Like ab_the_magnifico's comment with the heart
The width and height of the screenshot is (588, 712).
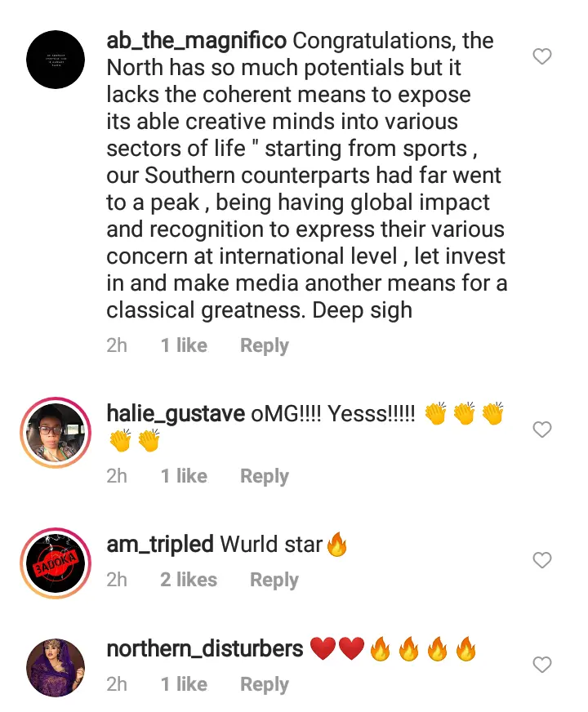point(541,57)
